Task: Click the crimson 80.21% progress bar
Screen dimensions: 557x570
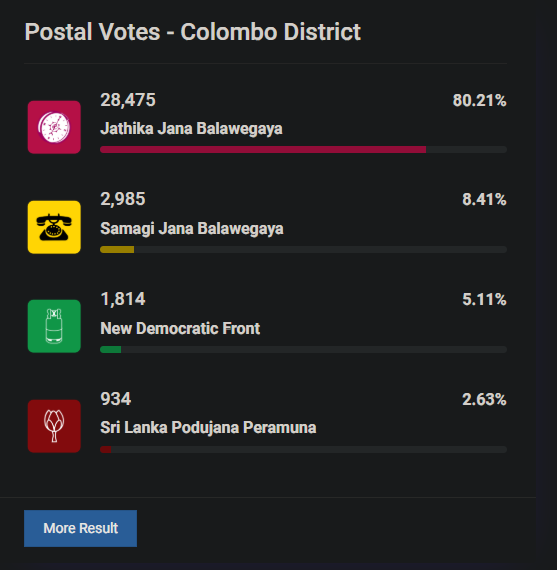Action: point(303,149)
